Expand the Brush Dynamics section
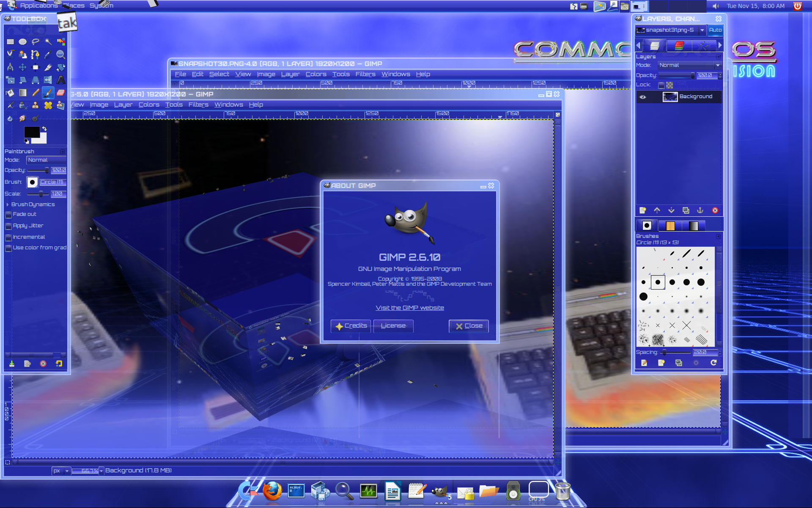Screen dimensions: 812x508 coord(7,204)
